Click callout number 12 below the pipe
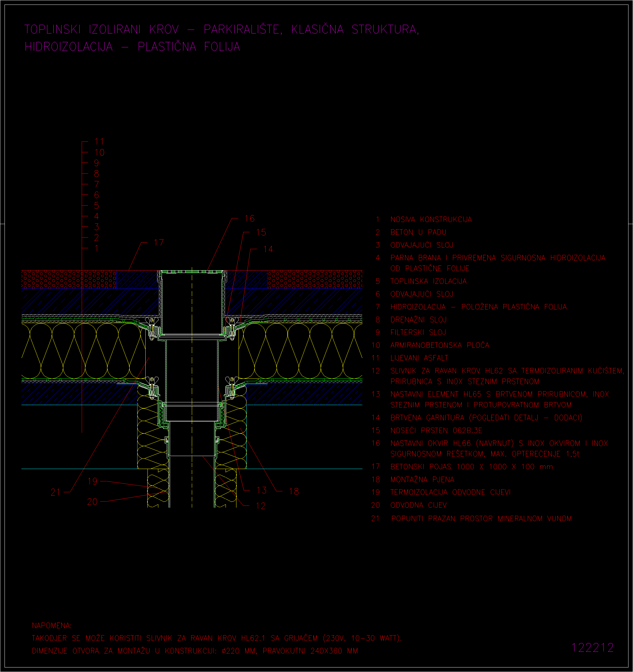 [x=261, y=506]
